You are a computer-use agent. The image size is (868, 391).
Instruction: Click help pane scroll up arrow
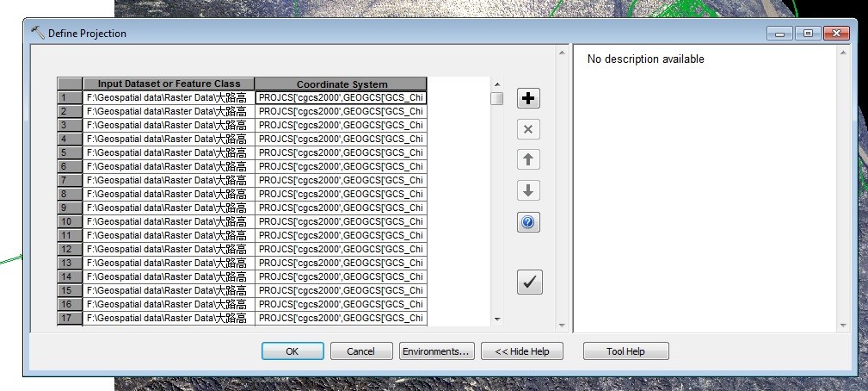843,53
